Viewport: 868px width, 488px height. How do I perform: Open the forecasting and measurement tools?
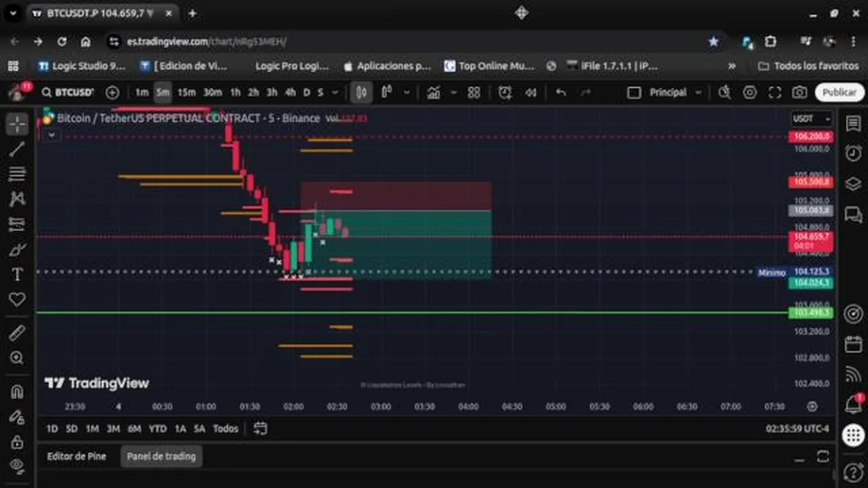(17, 224)
